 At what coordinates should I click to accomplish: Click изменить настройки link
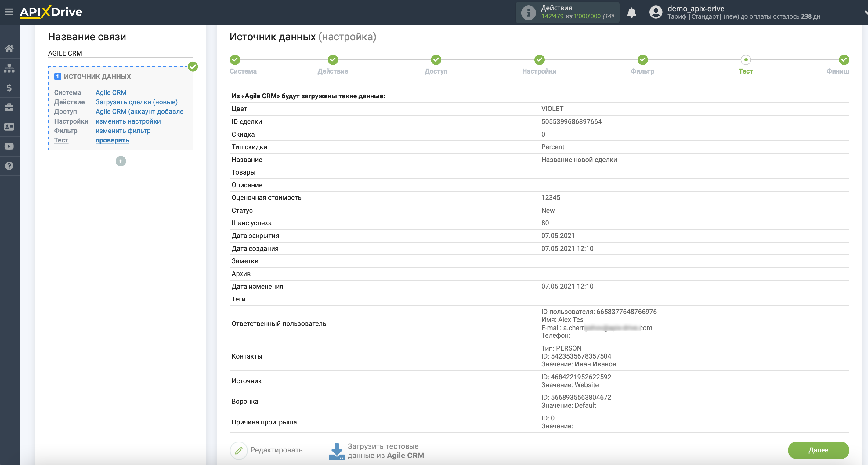[x=128, y=121]
